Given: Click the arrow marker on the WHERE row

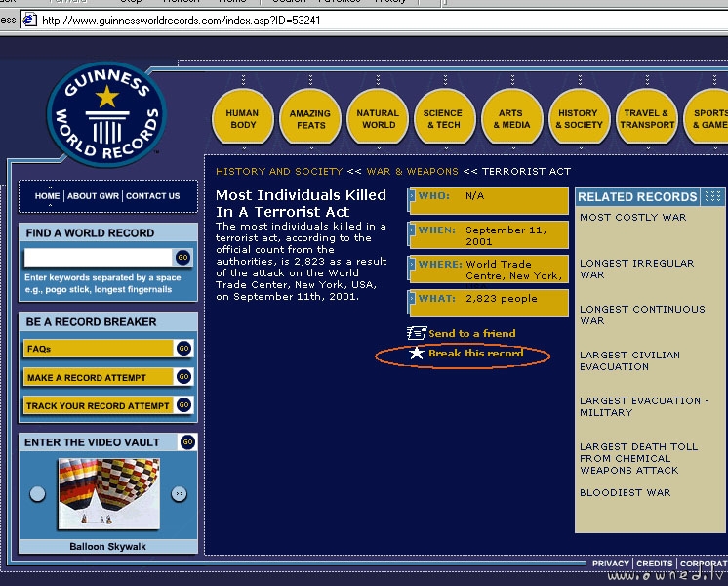Looking at the screenshot, I should [x=412, y=264].
